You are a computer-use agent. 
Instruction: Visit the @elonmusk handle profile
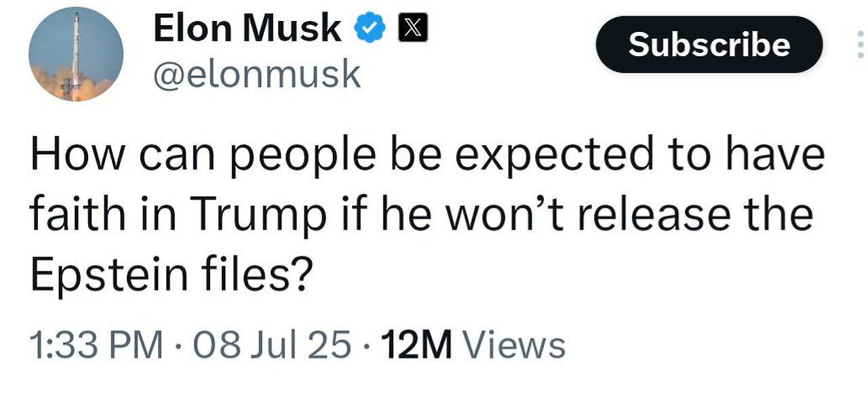tap(257, 74)
